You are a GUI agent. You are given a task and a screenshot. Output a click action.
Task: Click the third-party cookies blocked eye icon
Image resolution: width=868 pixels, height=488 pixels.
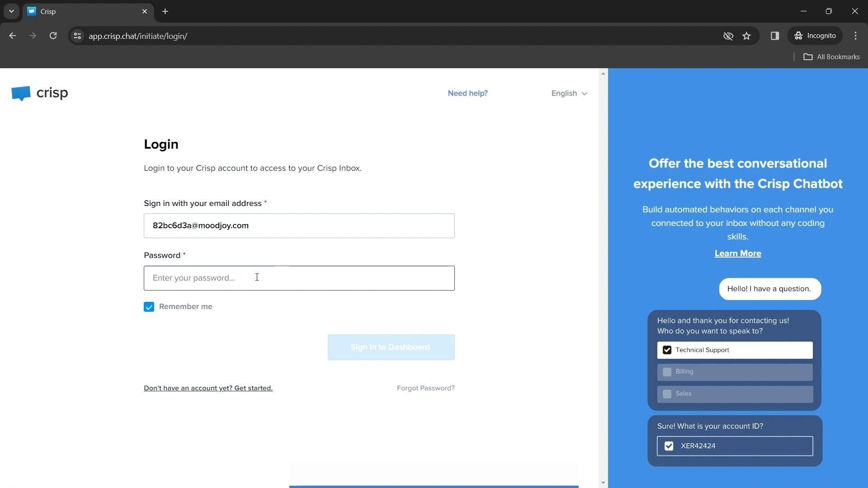click(728, 36)
